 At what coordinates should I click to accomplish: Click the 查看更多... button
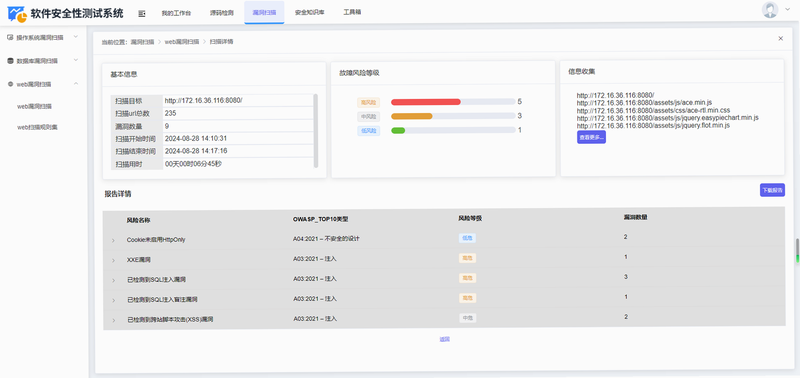591,137
